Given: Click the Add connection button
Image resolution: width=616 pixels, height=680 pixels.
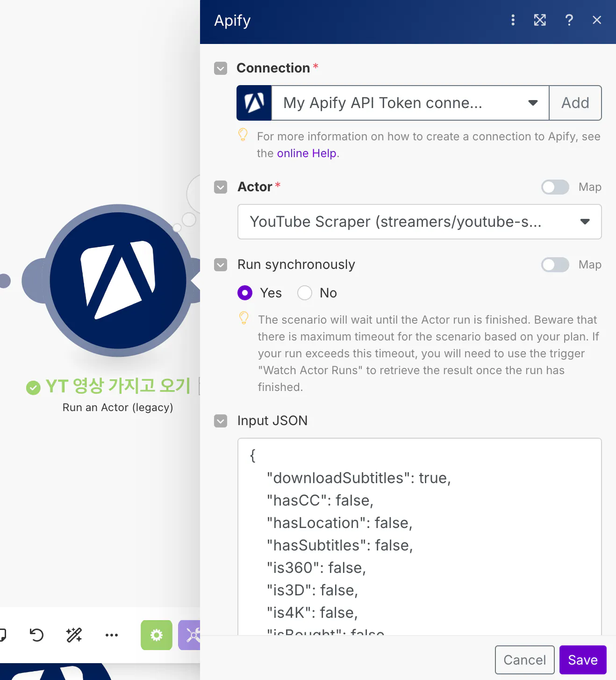Looking at the screenshot, I should (x=575, y=103).
